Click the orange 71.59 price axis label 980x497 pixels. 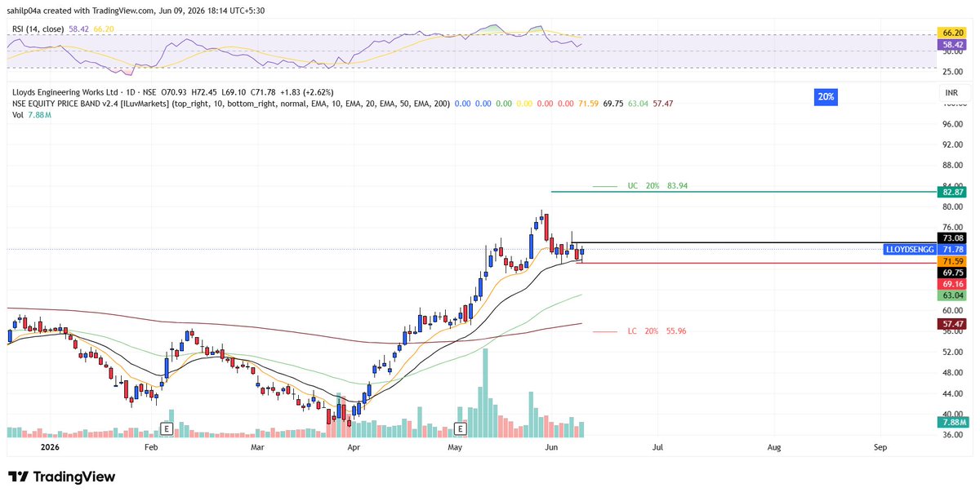953,261
